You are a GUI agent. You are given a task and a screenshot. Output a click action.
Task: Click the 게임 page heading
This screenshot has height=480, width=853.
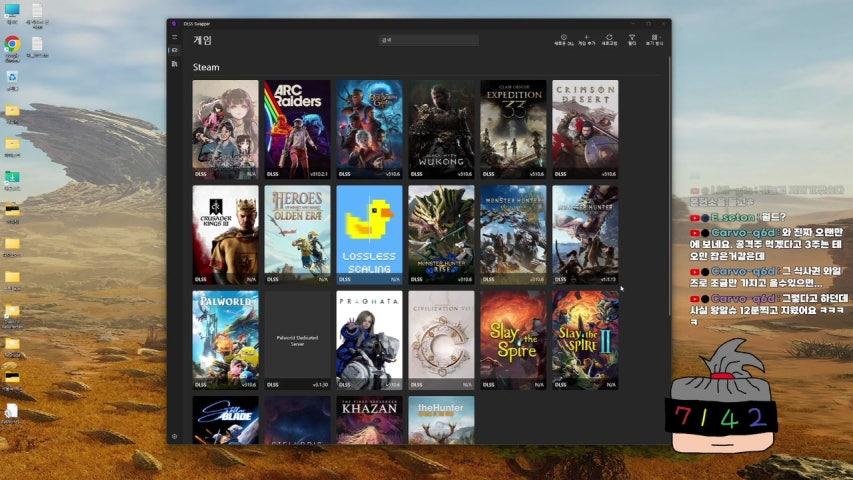pos(202,40)
